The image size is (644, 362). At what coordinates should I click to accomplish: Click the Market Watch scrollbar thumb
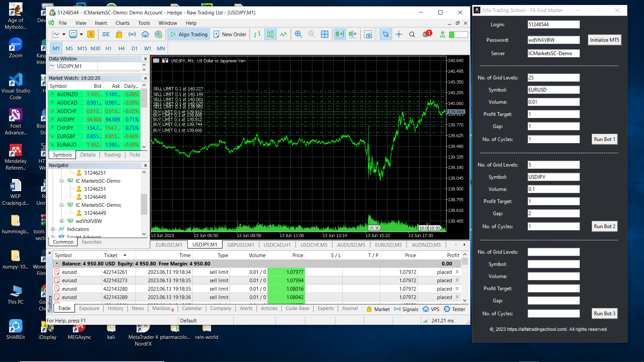point(144,98)
